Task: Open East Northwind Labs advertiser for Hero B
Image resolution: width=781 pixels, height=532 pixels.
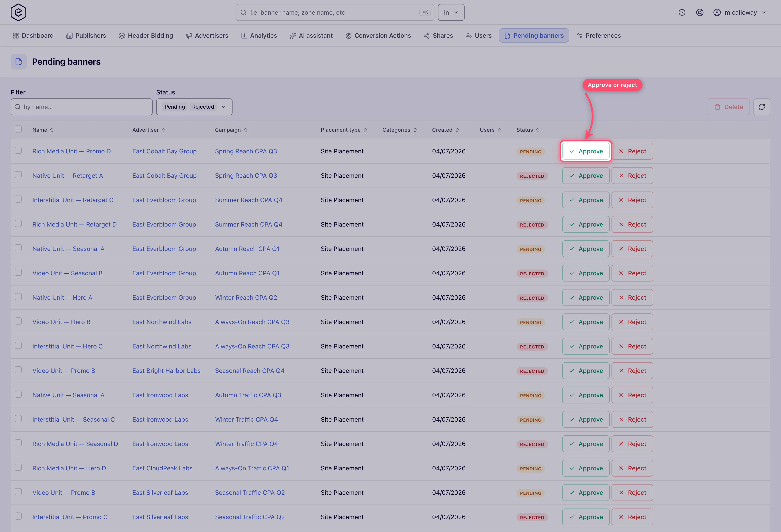Action: coord(162,322)
